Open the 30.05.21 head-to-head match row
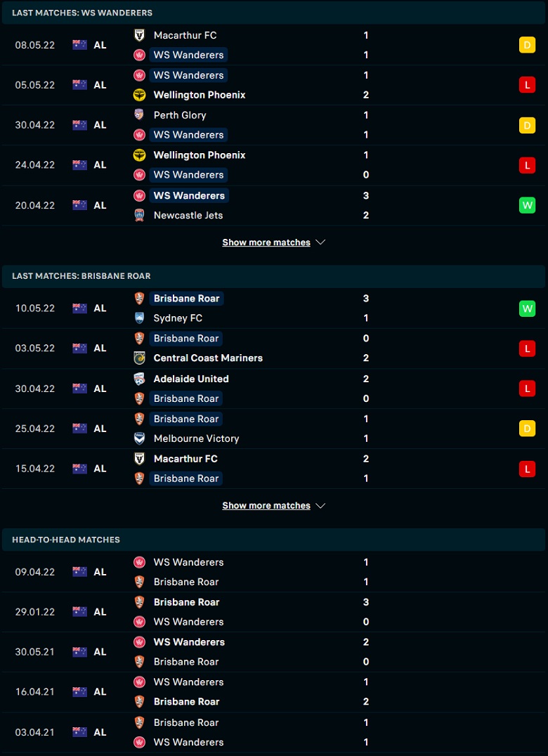548x756 pixels. pyautogui.click(x=274, y=652)
